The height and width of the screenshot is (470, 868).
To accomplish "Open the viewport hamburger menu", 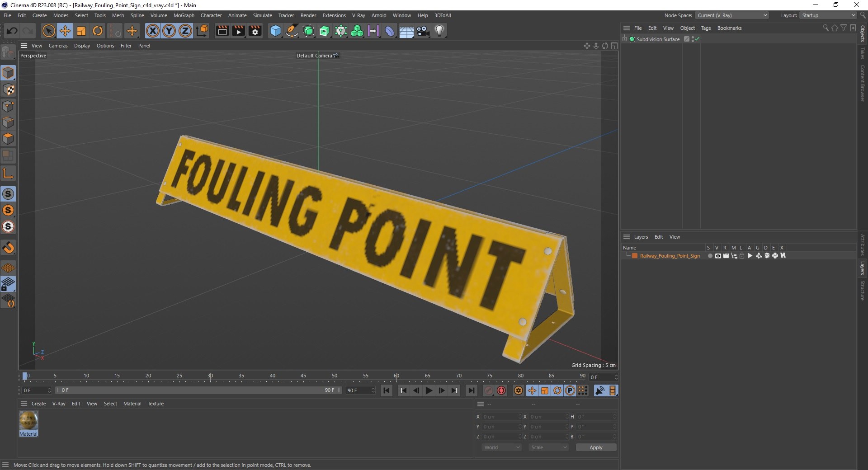I will [24, 46].
